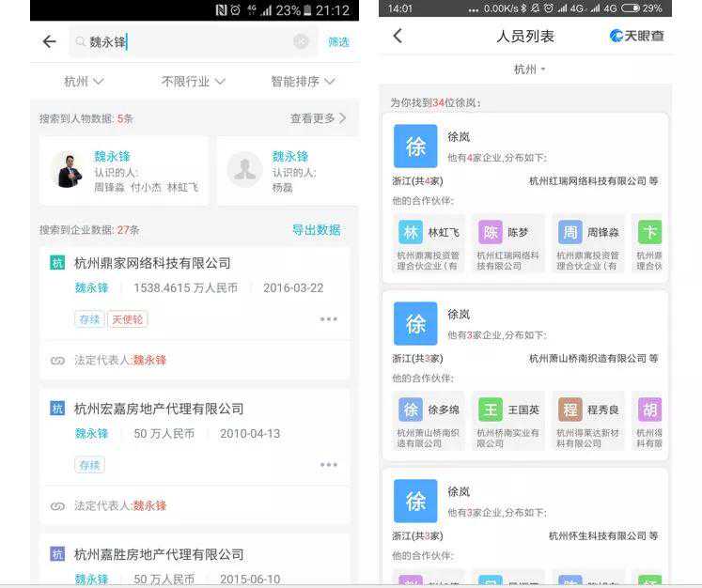Open three-dot menu for 杭州鼎家网络科技有限公司

point(328,319)
